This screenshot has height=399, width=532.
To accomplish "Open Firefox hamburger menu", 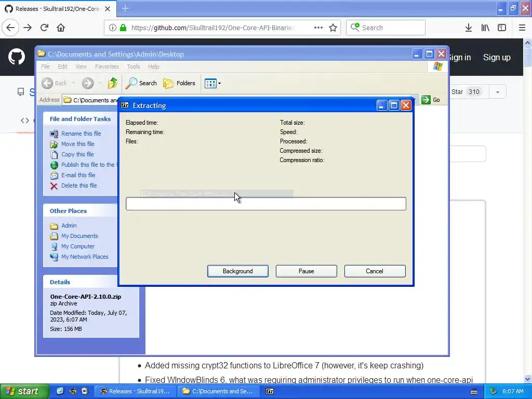I will point(522,28).
